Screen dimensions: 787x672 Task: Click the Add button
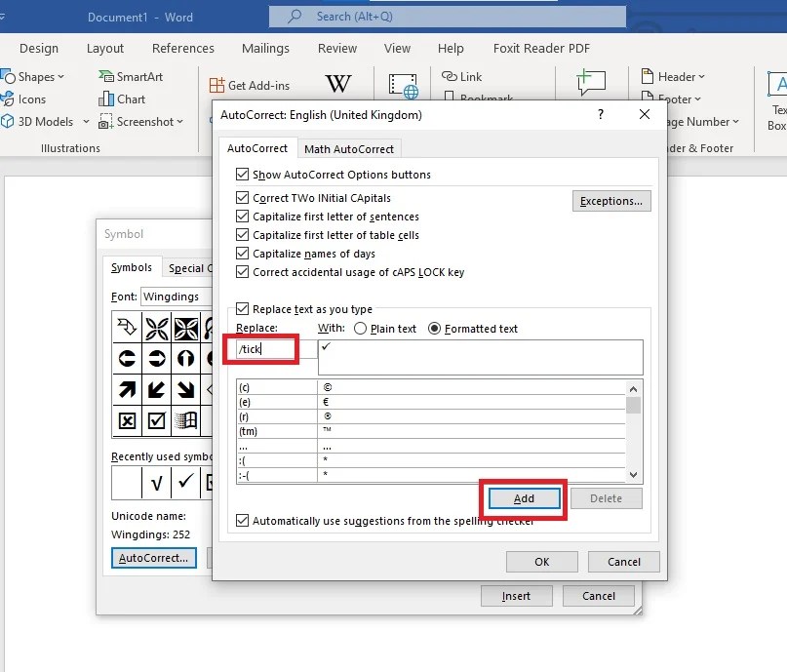click(x=523, y=498)
